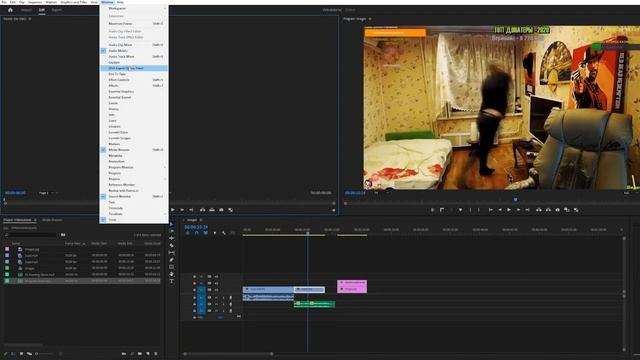Click the Extract button in Program monitor
Screen dimensions: 640x360
[x=548, y=210]
